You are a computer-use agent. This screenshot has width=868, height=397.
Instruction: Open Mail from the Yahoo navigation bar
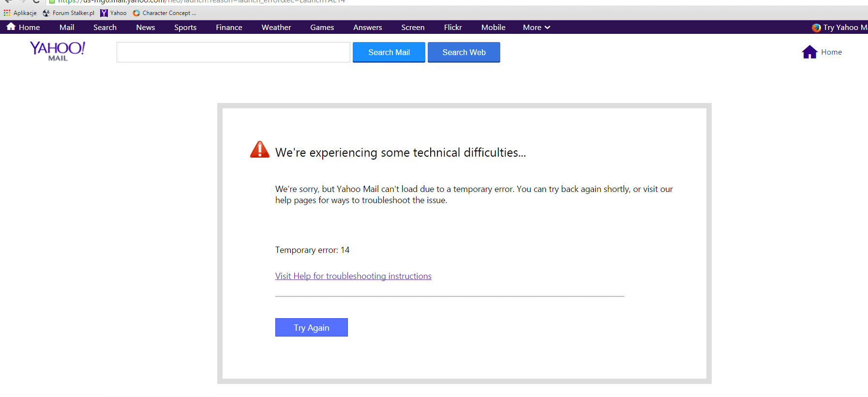(x=67, y=27)
